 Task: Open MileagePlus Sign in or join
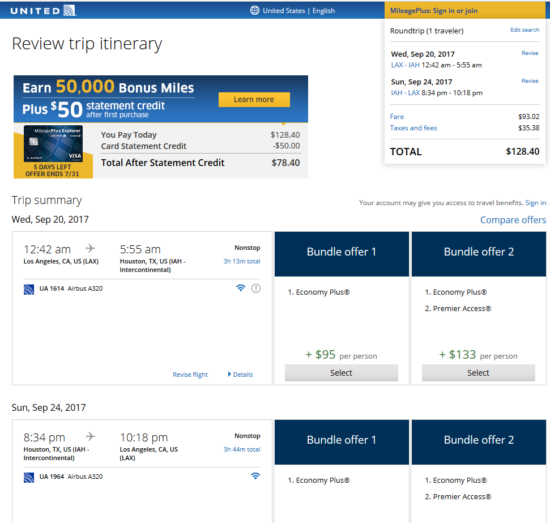(x=434, y=11)
